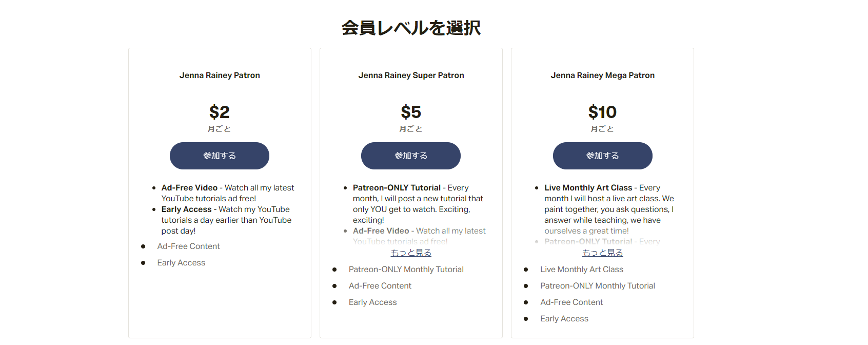Click Early Access in the $10 tier benefits
The height and width of the screenshot is (345, 868).
[x=564, y=318]
